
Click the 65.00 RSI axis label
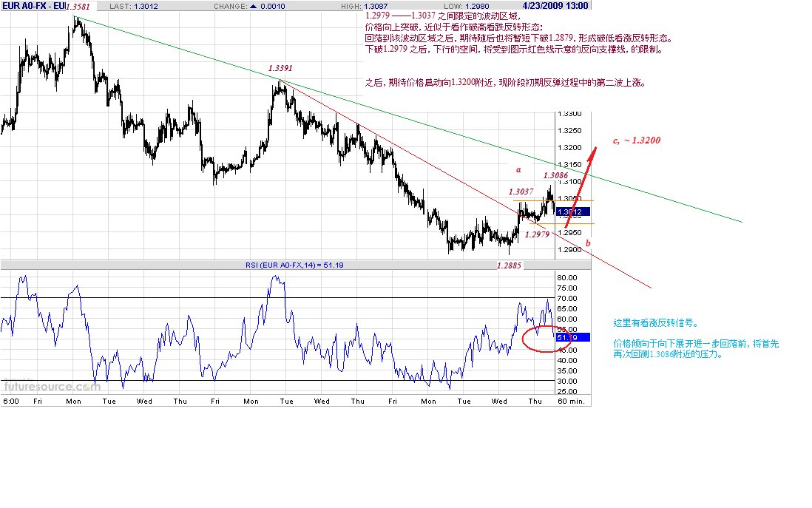click(x=567, y=308)
